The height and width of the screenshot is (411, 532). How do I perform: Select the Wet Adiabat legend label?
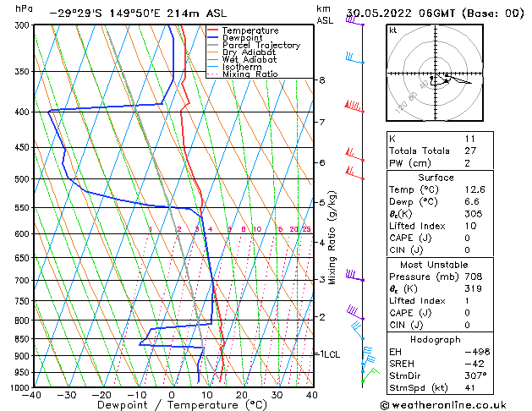[x=250, y=59]
